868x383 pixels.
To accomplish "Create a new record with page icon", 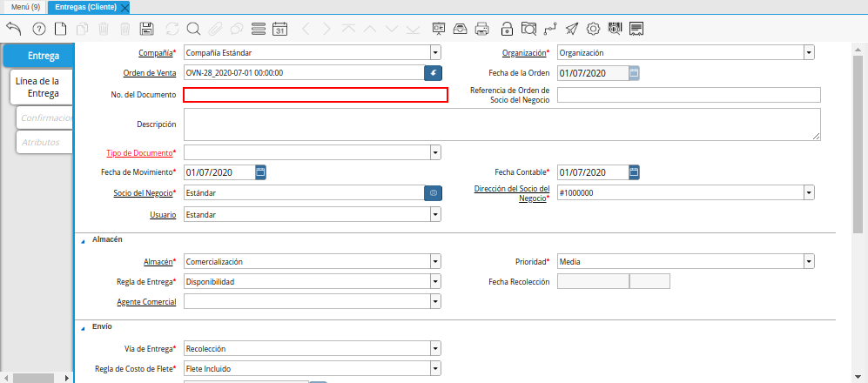I will [60, 29].
